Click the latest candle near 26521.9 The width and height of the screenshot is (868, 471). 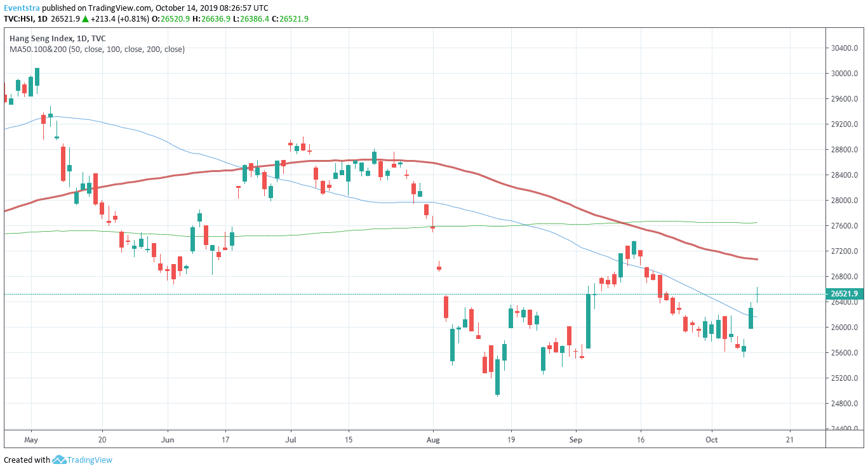[757, 295]
